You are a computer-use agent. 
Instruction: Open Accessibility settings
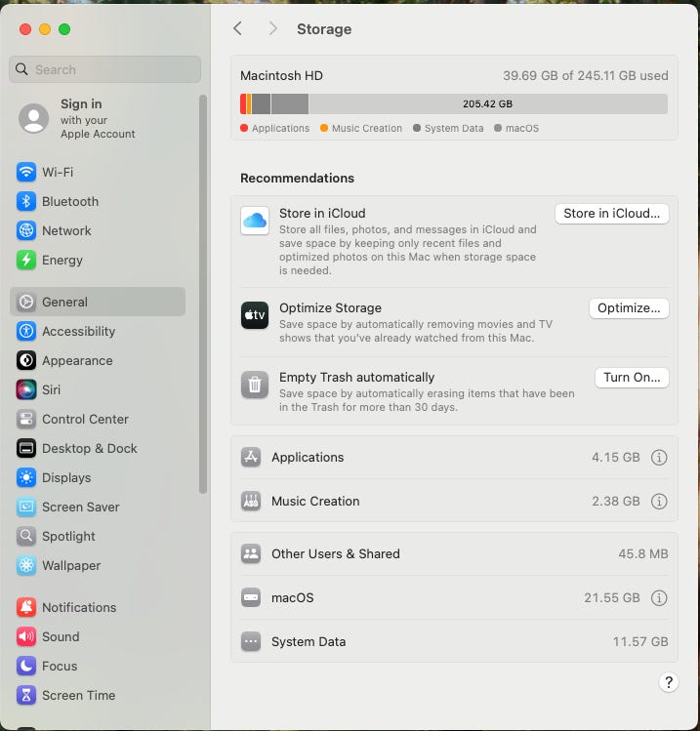[98, 331]
